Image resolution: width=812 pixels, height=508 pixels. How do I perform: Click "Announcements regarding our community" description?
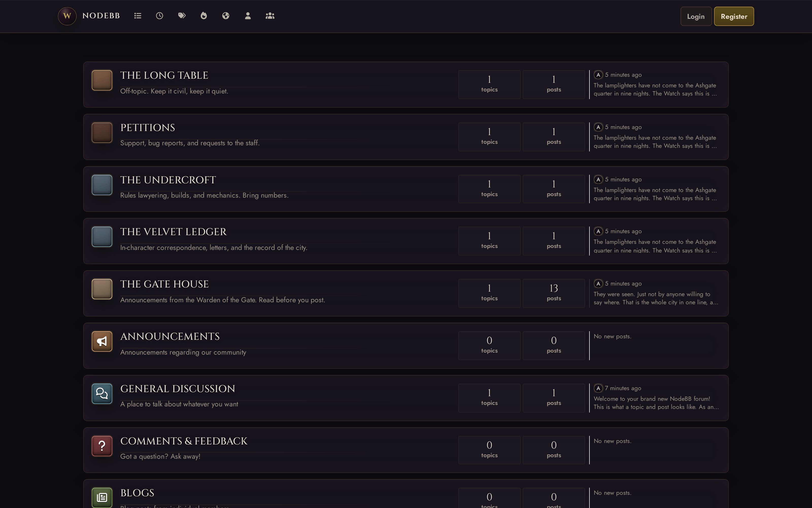pyautogui.click(x=183, y=353)
